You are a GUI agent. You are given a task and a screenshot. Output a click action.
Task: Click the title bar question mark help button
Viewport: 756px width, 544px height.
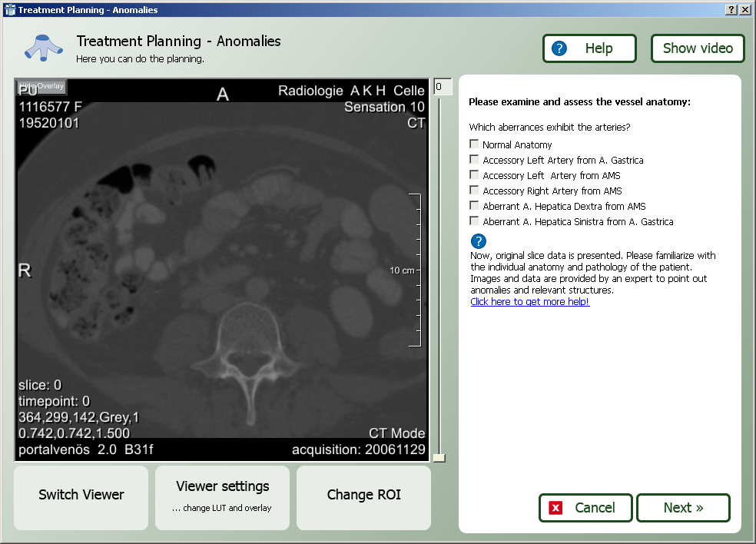(730, 9)
